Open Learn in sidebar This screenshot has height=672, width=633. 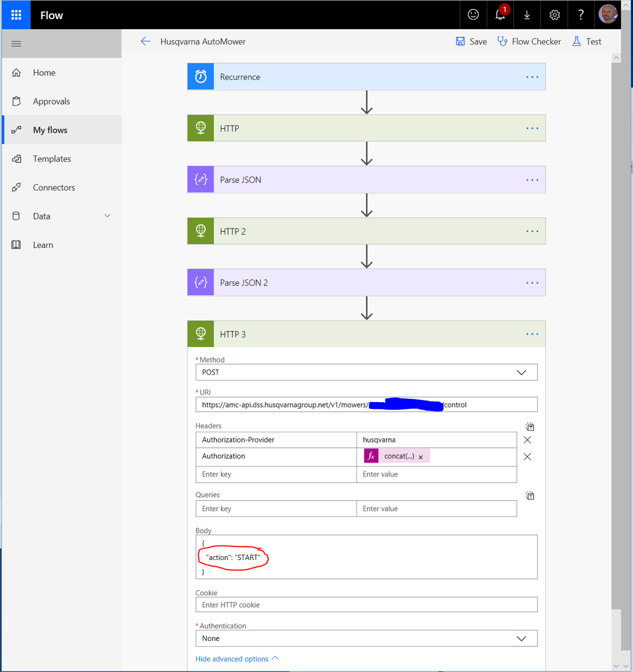tap(62, 245)
